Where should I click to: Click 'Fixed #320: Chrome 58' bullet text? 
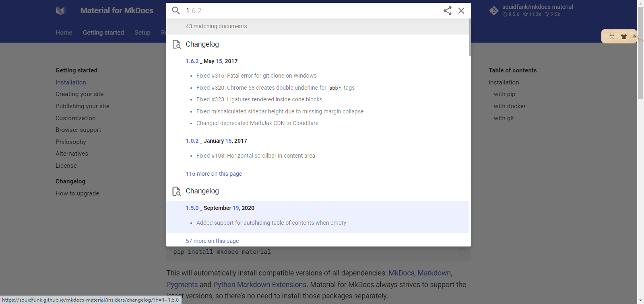pyautogui.click(x=275, y=88)
